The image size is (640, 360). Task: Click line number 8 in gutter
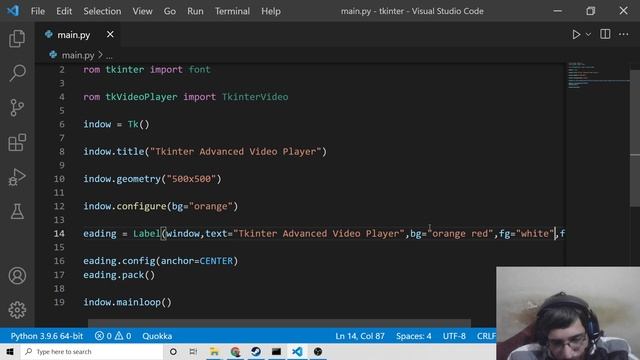tap(62, 151)
